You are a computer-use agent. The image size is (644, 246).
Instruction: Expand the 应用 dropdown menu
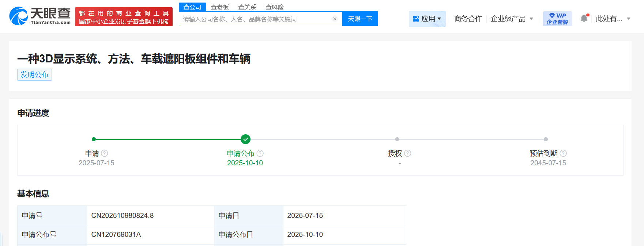(427, 19)
